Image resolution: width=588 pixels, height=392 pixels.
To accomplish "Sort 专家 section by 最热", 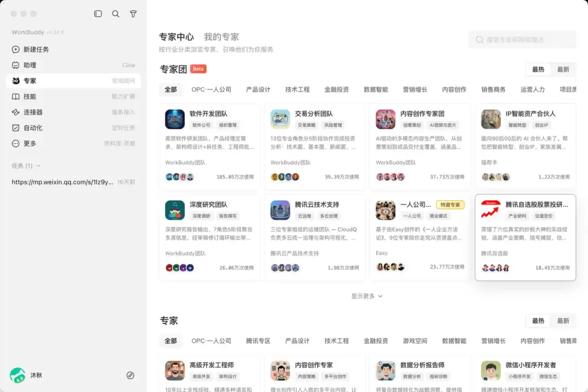I will click(538, 321).
